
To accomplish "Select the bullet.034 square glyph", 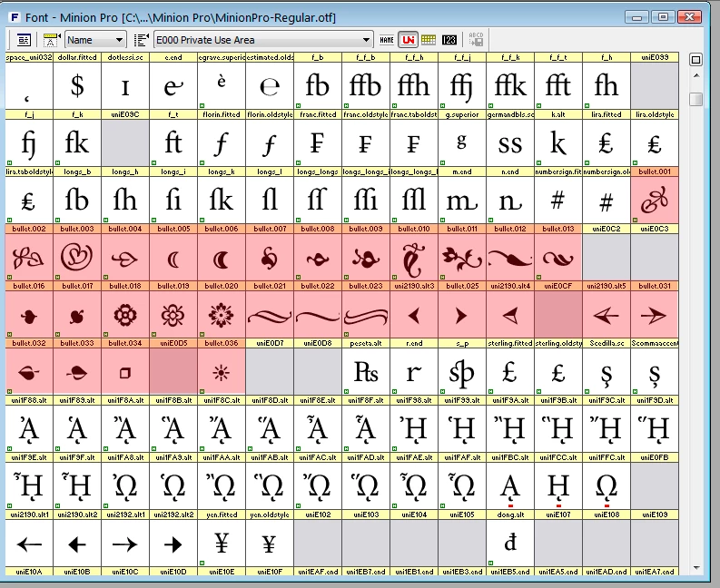I will coord(125,371).
